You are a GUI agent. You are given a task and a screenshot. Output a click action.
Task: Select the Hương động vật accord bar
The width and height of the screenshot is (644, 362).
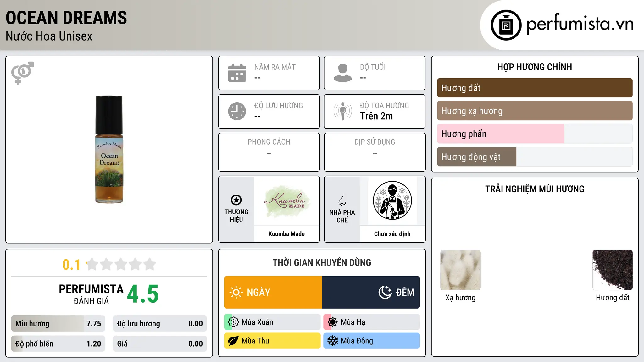(535, 157)
